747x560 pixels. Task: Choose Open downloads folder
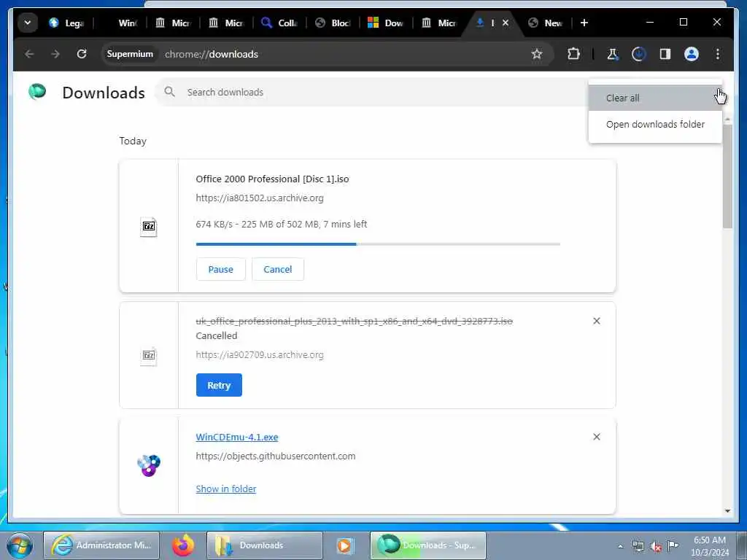pyautogui.click(x=655, y=124)
